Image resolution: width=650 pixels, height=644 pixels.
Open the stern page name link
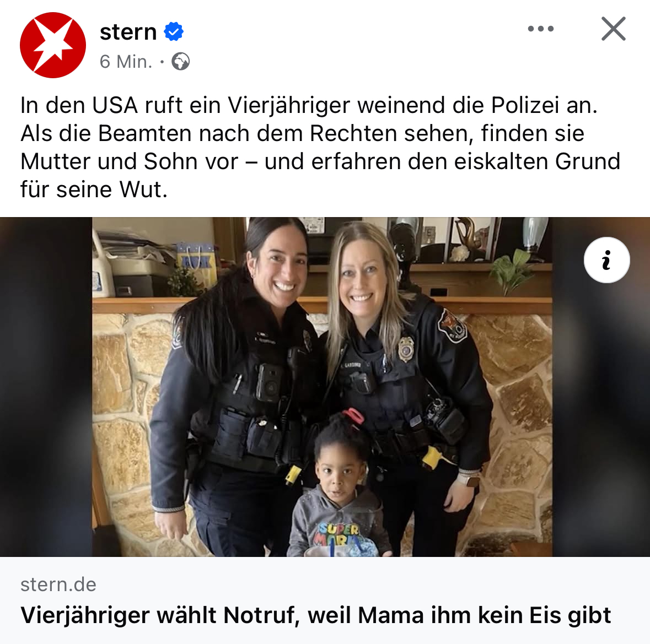point(128,32)
